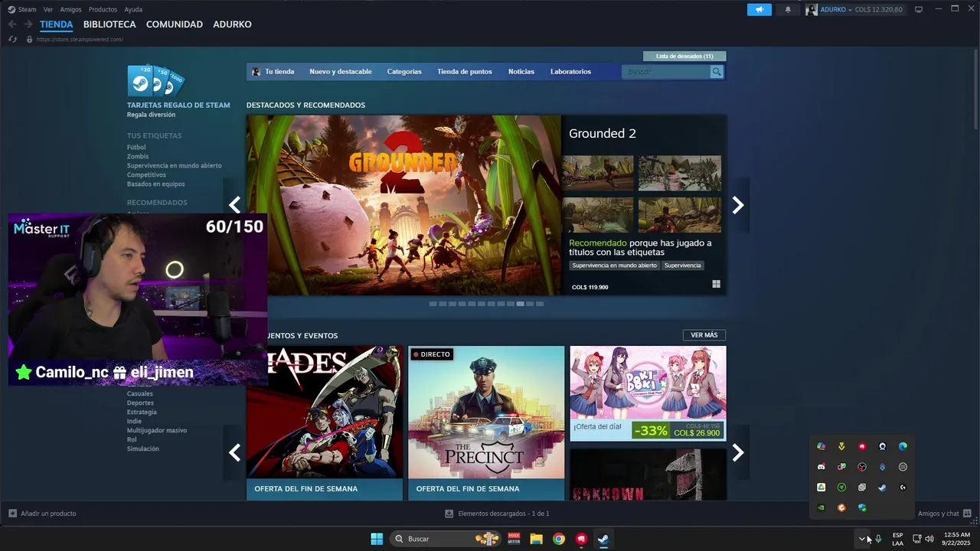The width and height of the screenshot is (980, 551).
Task: Click the ADURKO profile avatar
Action: click(811, 9)
